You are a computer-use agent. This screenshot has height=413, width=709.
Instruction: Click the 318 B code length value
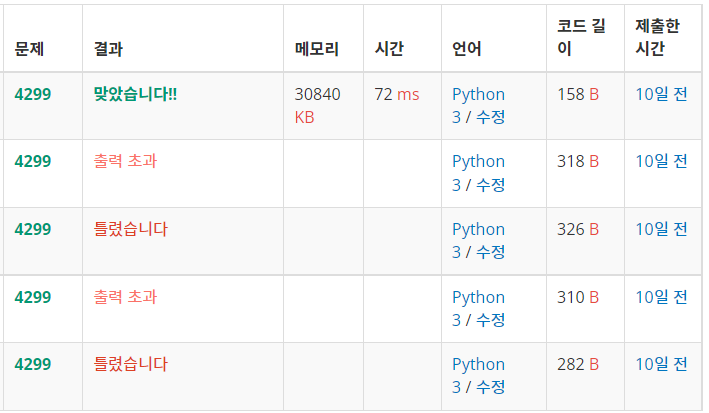(x=578, y=161)
